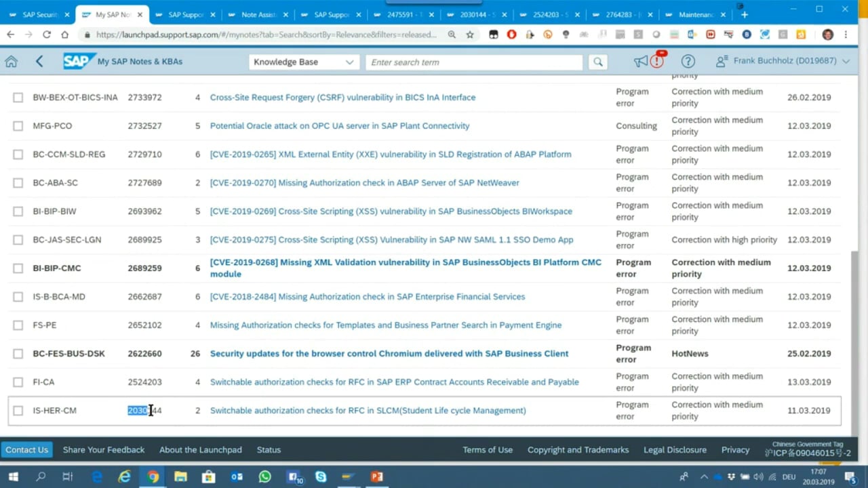Click the HotNews priority cell

690,354
